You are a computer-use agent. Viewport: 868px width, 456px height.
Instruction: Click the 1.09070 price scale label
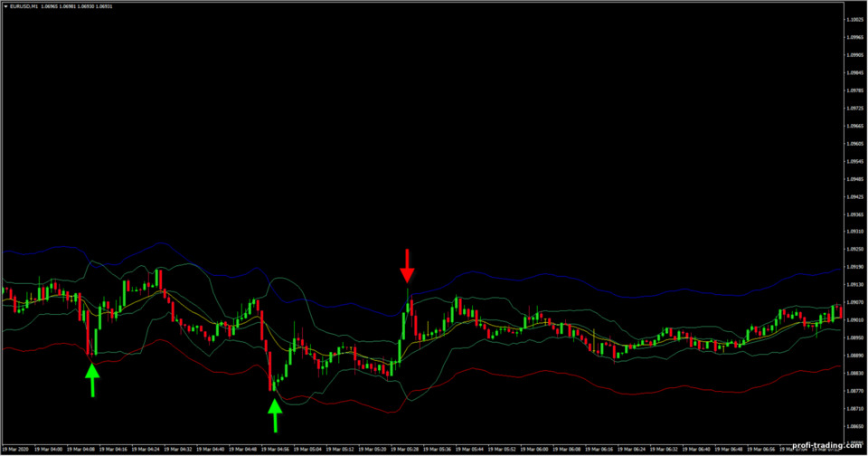[x=854, y=302]
